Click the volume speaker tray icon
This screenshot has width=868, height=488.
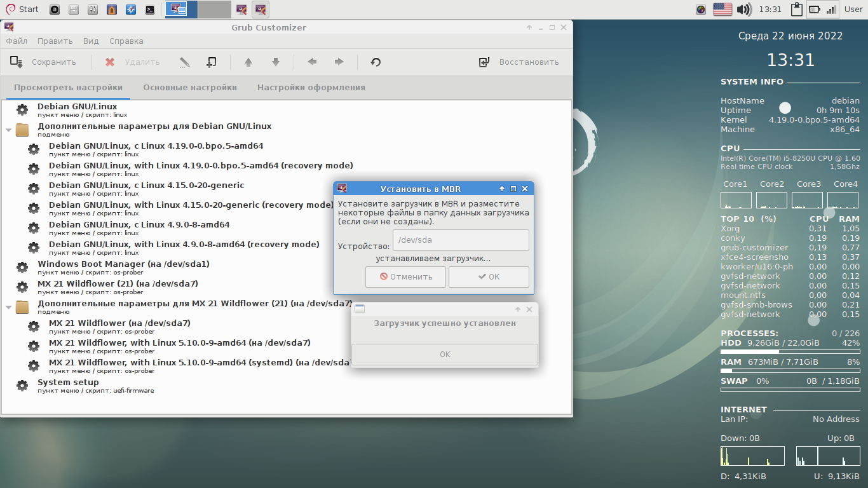pos(744,10)
